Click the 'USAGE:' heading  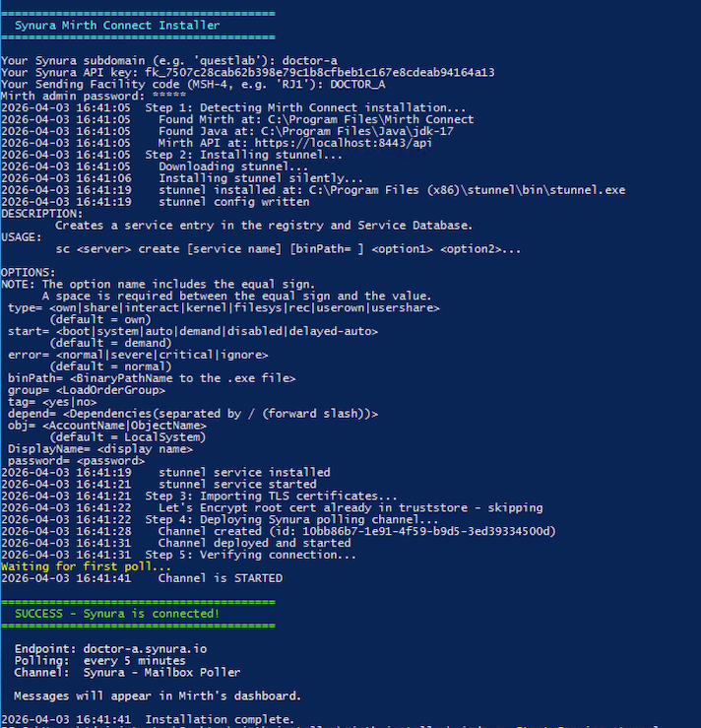coord(22,237)
